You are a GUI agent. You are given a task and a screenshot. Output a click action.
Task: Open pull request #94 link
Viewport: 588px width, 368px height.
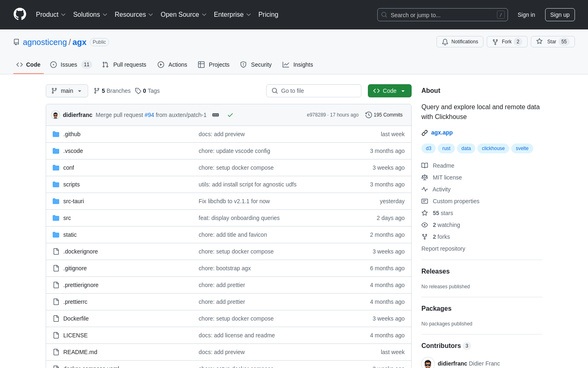coord(149,115)
